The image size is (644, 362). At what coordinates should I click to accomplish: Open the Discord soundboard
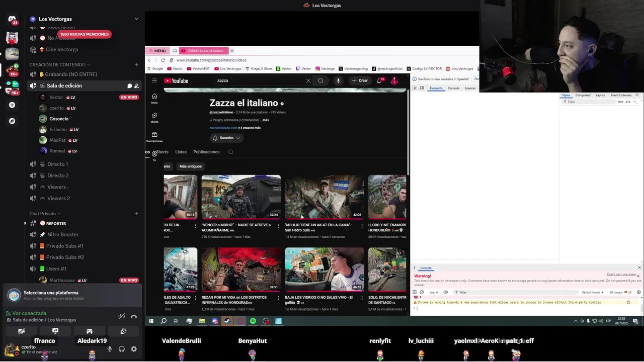point(123,331)
